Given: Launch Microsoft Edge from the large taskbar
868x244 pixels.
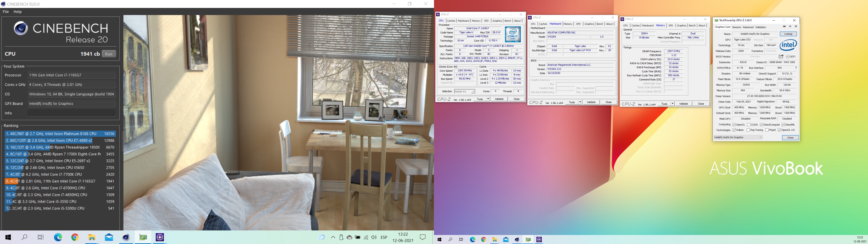Looking at the screenshot, I should pos(58,238).
